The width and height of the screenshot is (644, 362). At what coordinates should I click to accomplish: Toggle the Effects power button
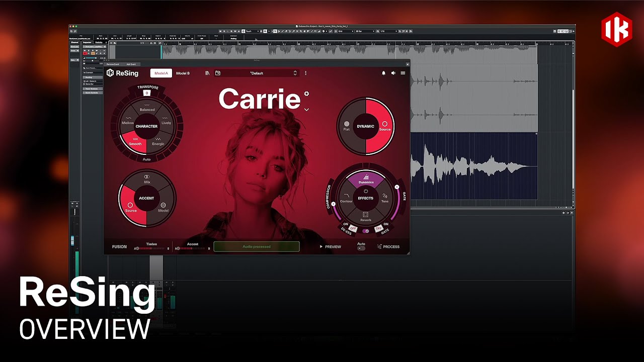[366, 191]
